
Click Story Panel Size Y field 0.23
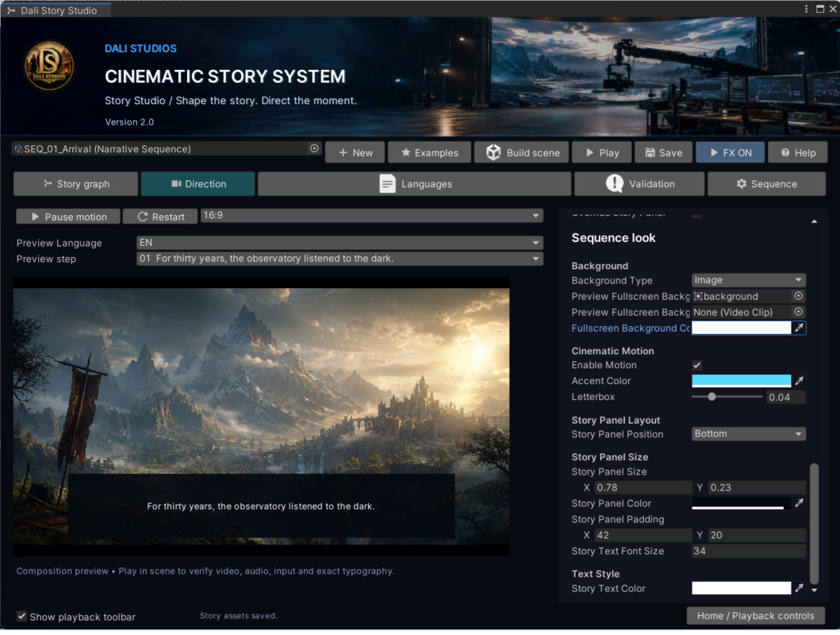click(x=757, y=487)
